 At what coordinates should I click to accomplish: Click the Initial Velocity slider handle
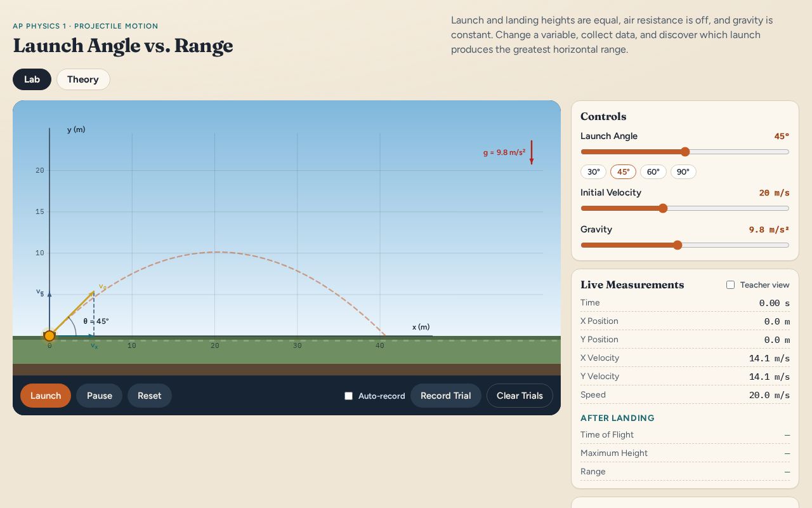(663, 208)
